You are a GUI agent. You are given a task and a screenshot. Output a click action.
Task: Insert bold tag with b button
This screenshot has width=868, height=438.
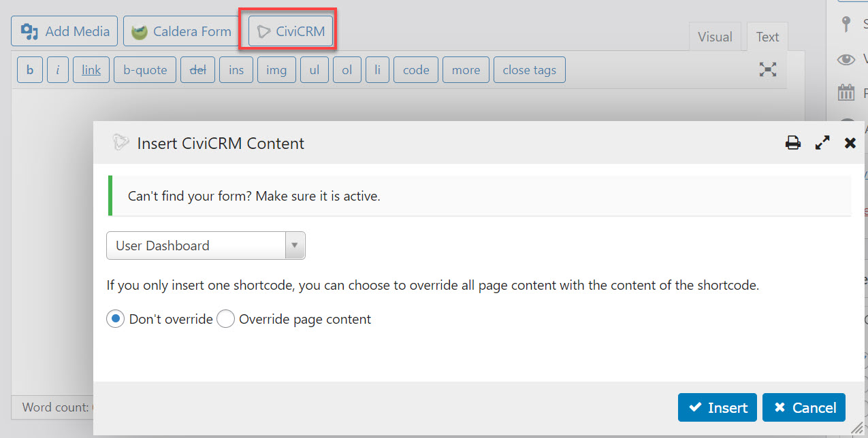tap(30, 70)
